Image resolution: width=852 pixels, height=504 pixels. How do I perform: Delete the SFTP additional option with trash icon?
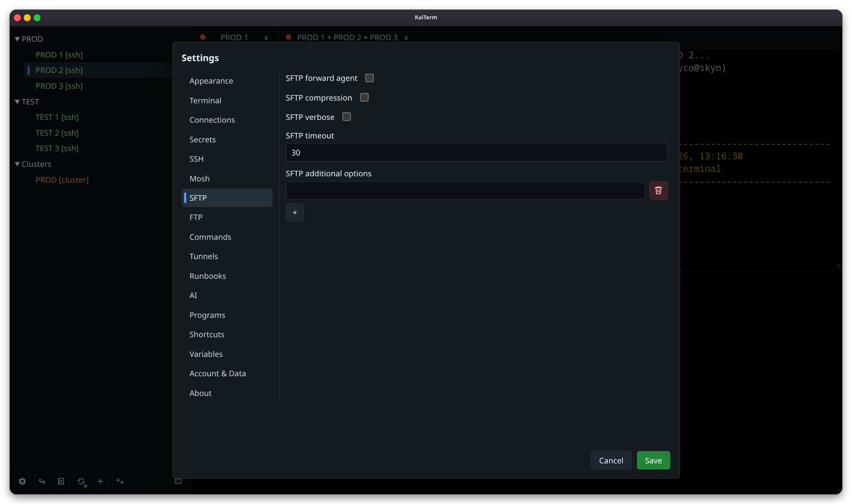[658, 190]
